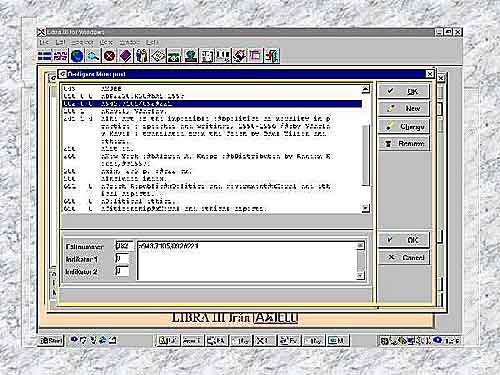Click the system tray clock
This screenshot has height=375, width=500.
pos(452,341)
